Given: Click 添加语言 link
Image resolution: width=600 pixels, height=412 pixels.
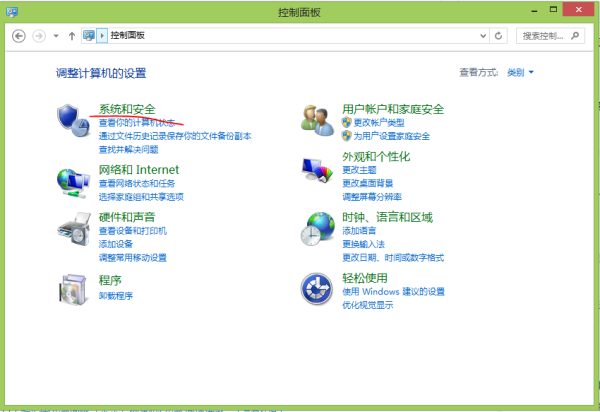Looking at the screenshot, I should point(359,231).
